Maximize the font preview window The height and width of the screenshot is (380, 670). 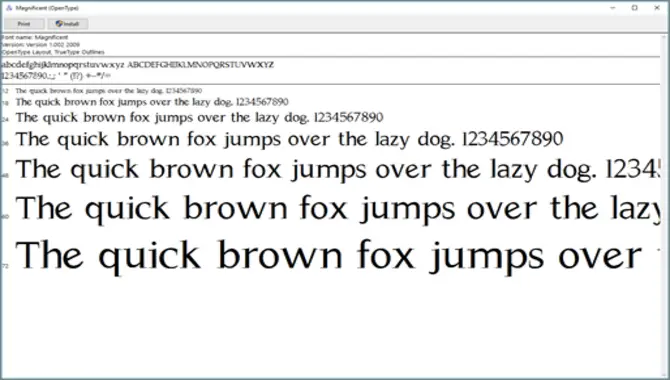635,8
